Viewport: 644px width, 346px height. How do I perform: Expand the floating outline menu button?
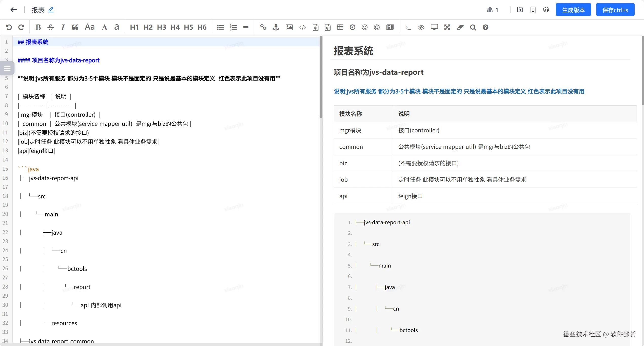click(x=7, y=68)
